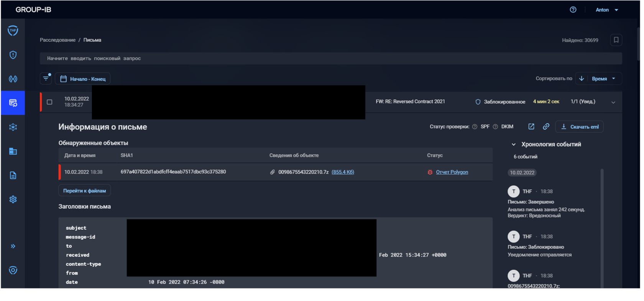
Task: Open Anton user menu
Action: [607, 10]
